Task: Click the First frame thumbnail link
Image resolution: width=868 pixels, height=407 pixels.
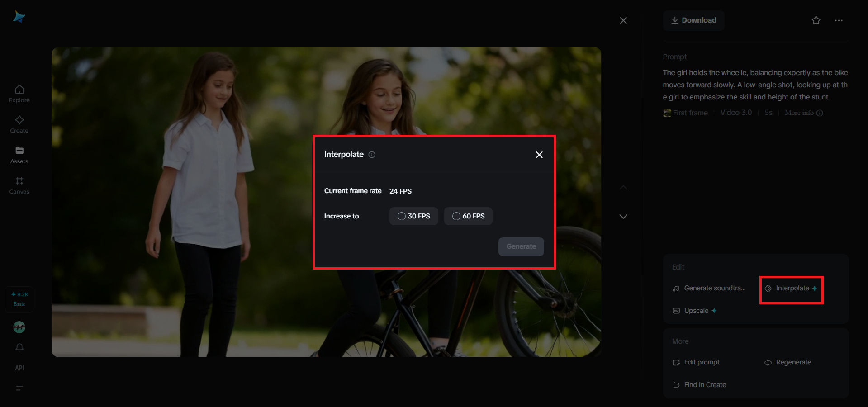Action: point(685,113)
